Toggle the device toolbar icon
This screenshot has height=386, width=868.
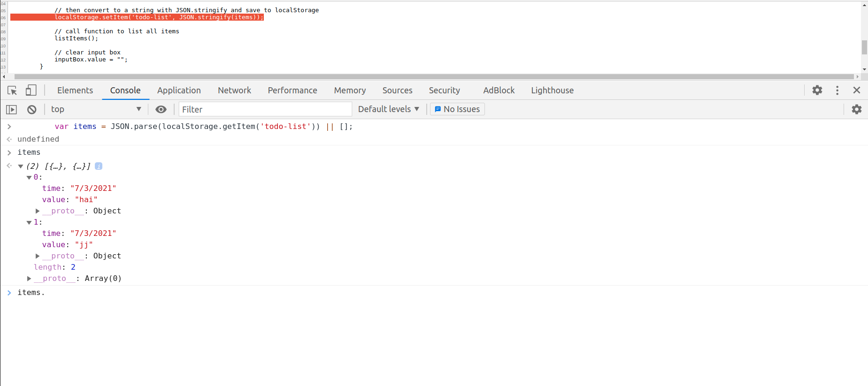coord(31,91)
